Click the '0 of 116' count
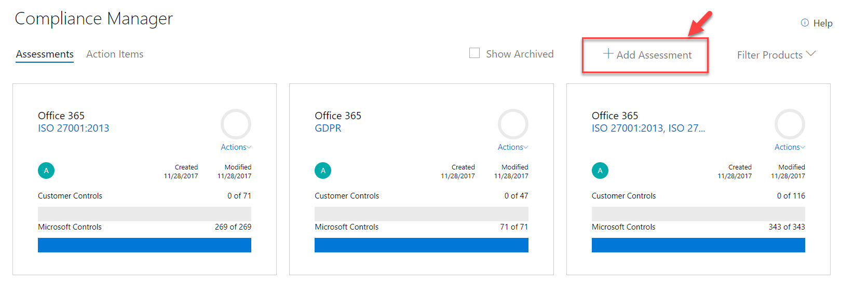The height and width of the screenshot is (284, 868). coord(791,196)
